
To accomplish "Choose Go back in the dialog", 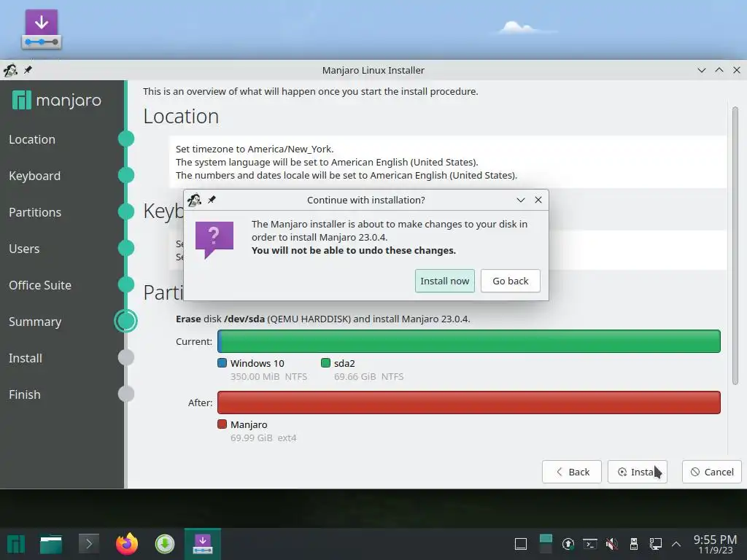I will (x=510, y=281).
